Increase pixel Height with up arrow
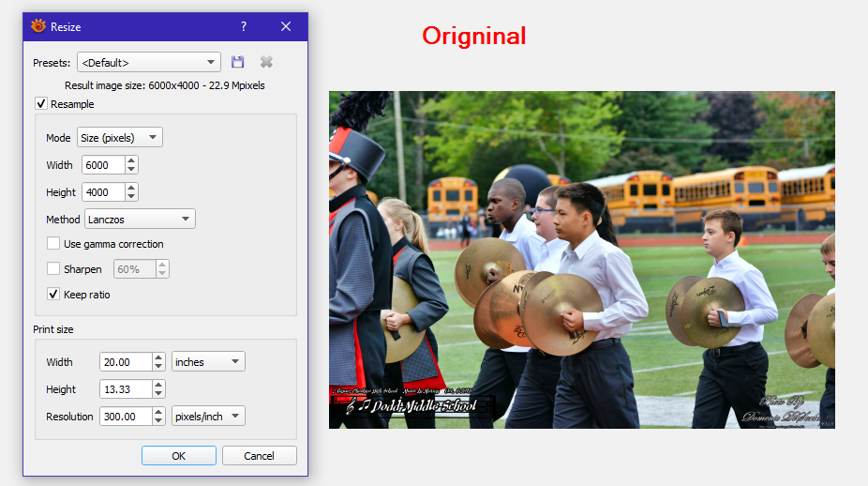Image resolution: width=868 pixels, height=486 pixels. coord(131,188)
